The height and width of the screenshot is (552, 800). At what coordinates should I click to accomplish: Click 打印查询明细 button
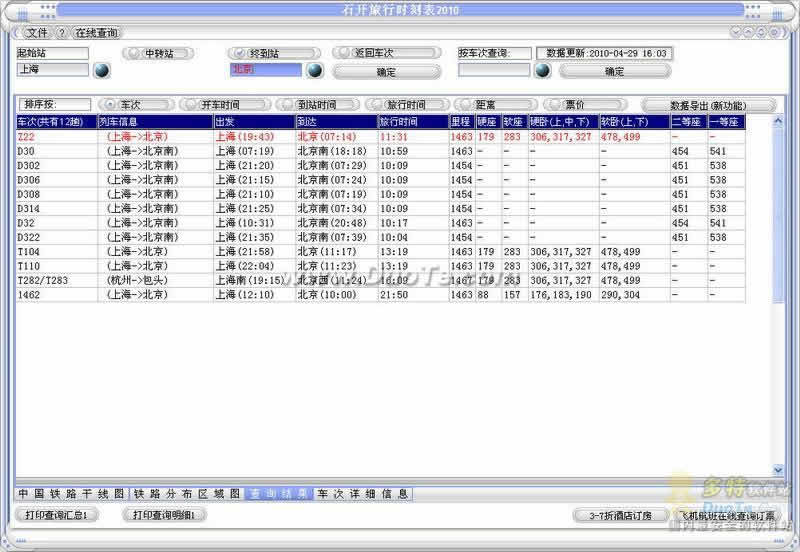(164, 515)
